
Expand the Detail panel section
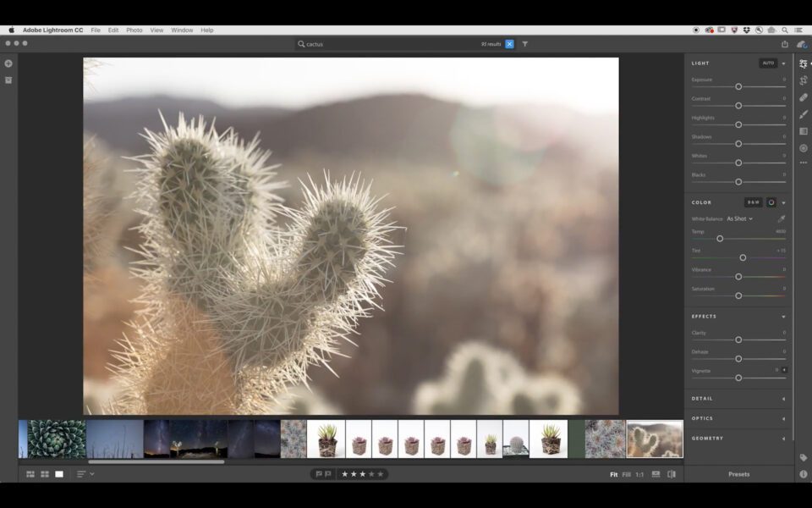pos(783,399)
